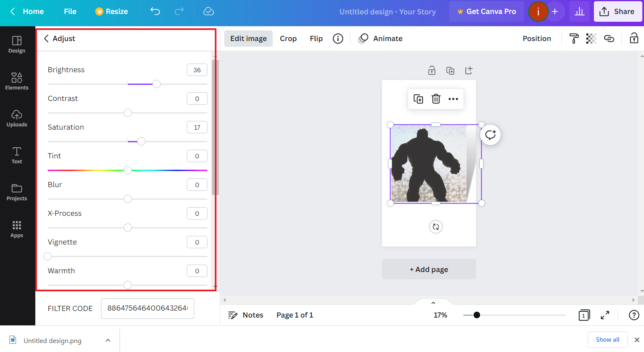Enter fullscreen present mode
This screenshot has height=352, width=644.
[x=605, y=315]
